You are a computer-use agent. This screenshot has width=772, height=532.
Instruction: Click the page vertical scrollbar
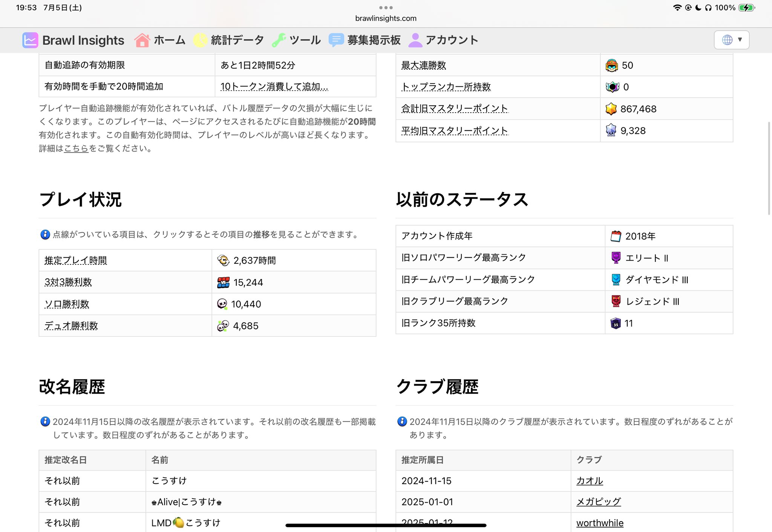[x=769, y=168]
